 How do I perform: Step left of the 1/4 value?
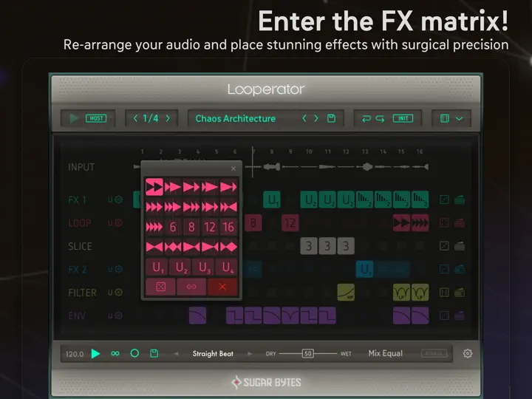point(135,118)
